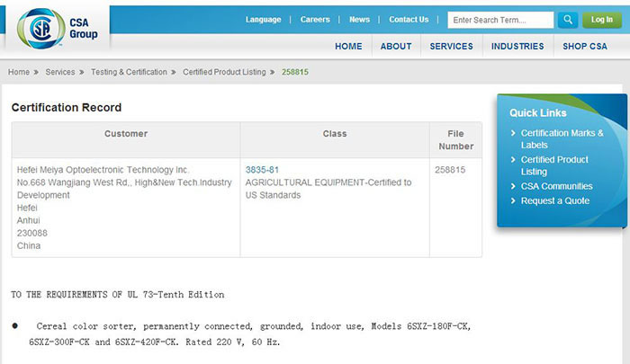Click the Certified Product Listing breadcrumb
Image resolution: width=630 pixels, height=364 pixels.
click(x=224, y=72)
